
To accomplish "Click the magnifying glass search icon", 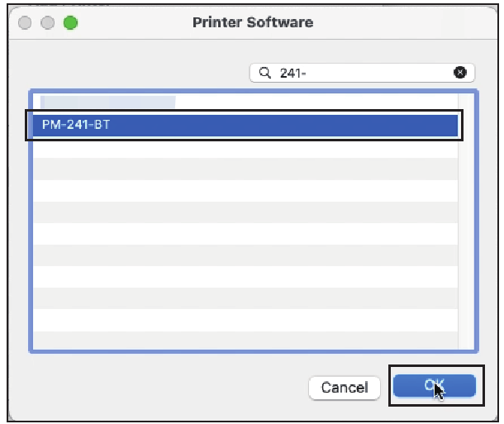I will (x=265, y=73).
